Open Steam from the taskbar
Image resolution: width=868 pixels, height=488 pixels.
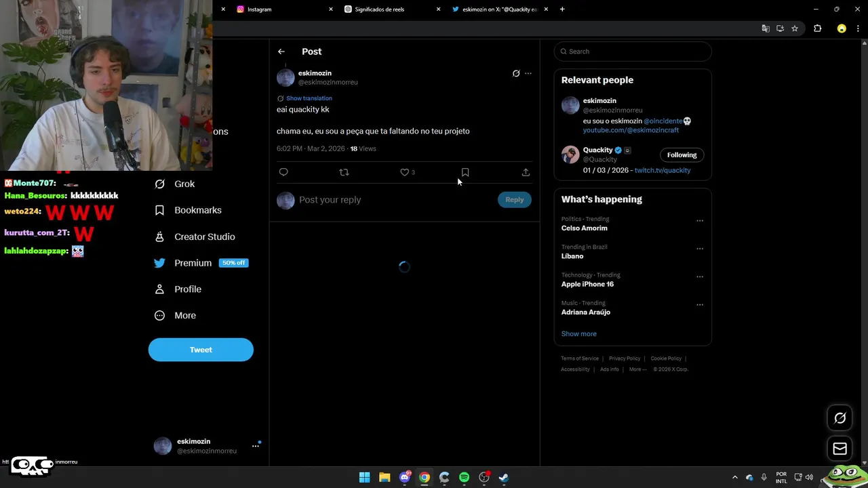click(x=504, y=477)
